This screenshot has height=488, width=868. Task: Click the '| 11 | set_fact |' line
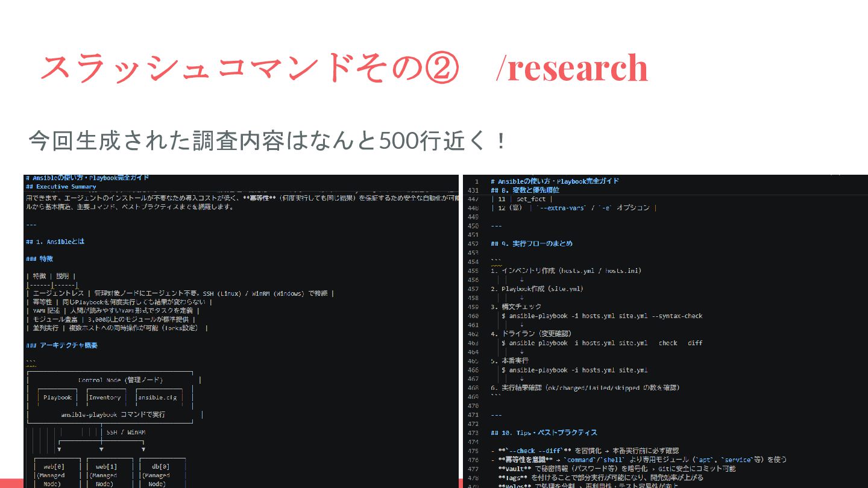pos(523,199)
